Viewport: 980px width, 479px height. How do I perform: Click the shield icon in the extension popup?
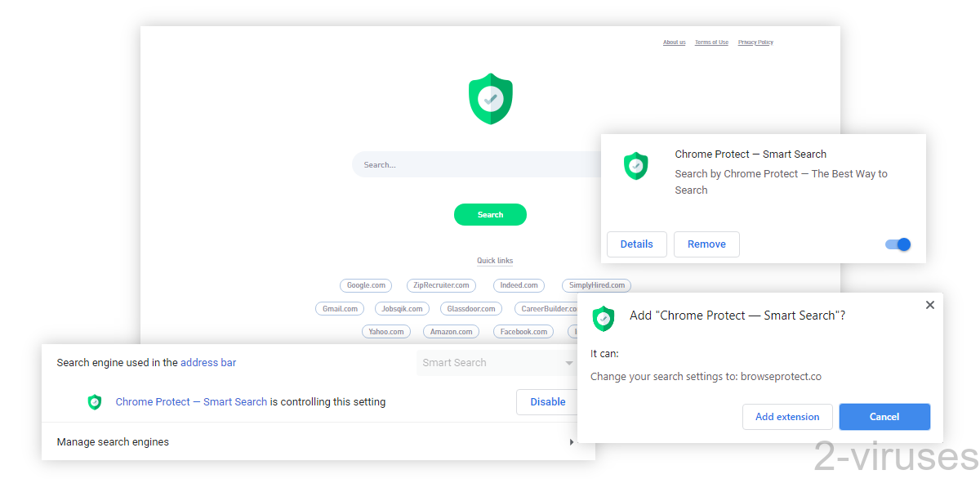pos(636,166)
